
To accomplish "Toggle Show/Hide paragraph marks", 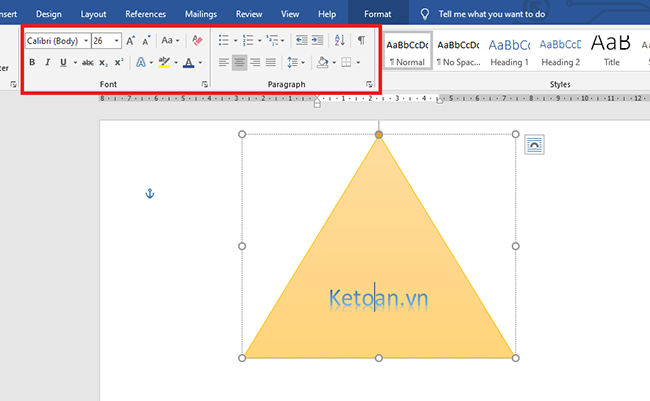I will (361, 41).
